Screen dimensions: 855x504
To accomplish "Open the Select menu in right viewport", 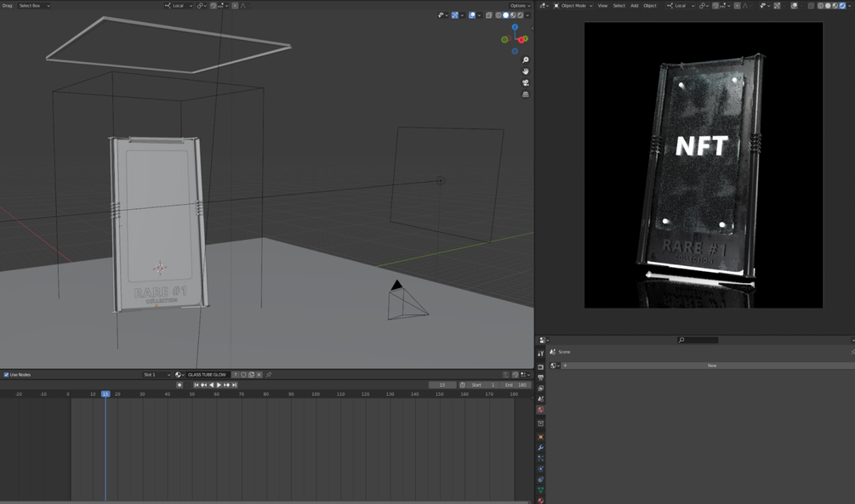I will [x=618, y=5].
